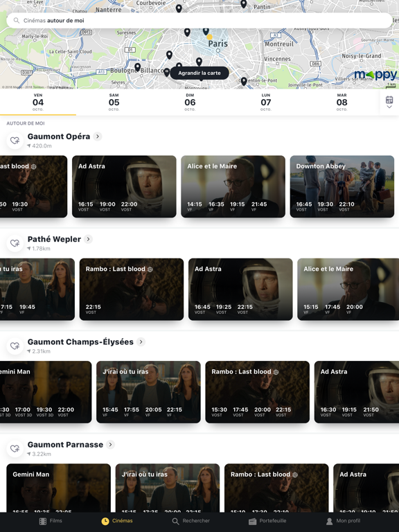Open Gaumont Champs-Élysées details chevron
This screenshot has width=399, height=532.
click(141, 342)
